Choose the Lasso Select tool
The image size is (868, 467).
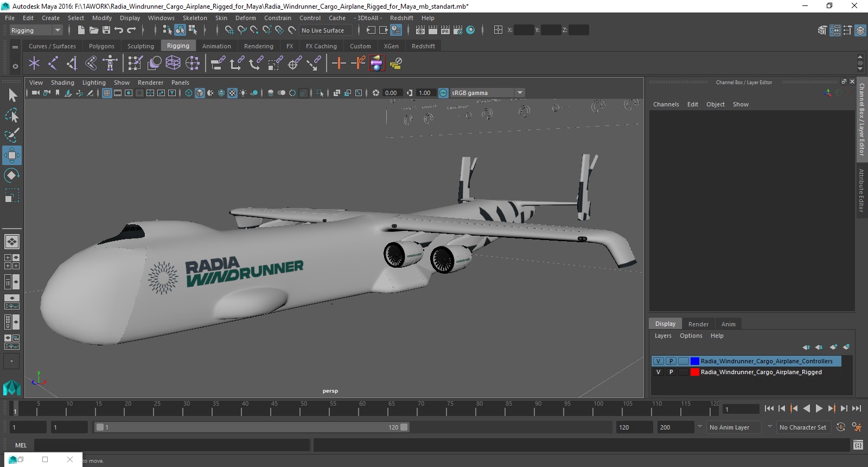tap(12, 115)
